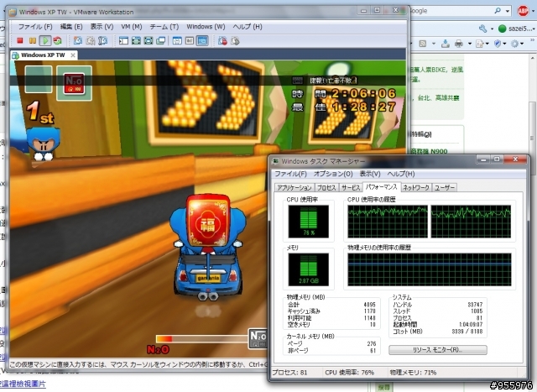Click the red-badged icon in VMware toolbar
The width and height of the screenshot is (537, 392).
point(222,41)
